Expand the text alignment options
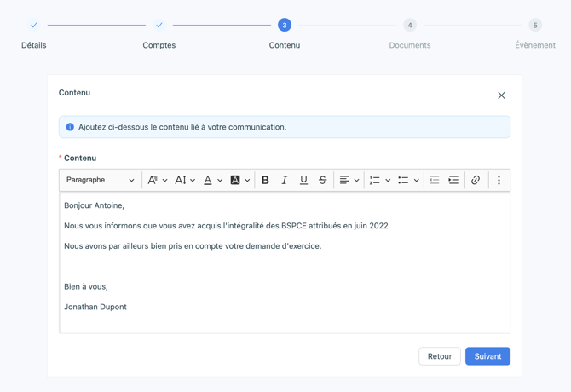571x392 pixels. tap(349, 180)
